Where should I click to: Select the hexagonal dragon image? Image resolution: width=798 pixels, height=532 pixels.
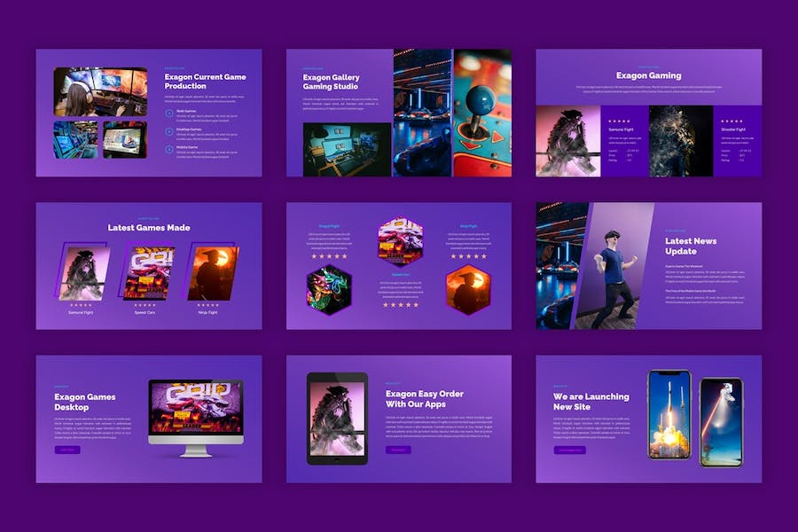(329, 289)
